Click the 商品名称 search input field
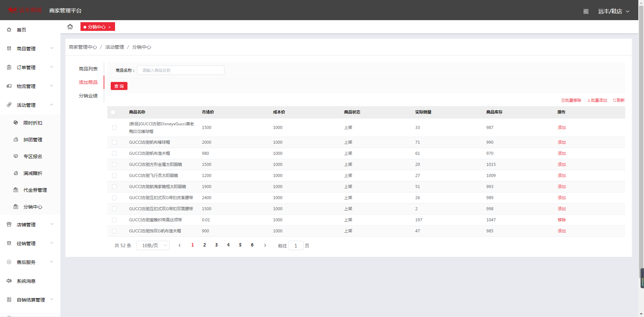This screenshot has width=644, height=317. coord(181,70)
